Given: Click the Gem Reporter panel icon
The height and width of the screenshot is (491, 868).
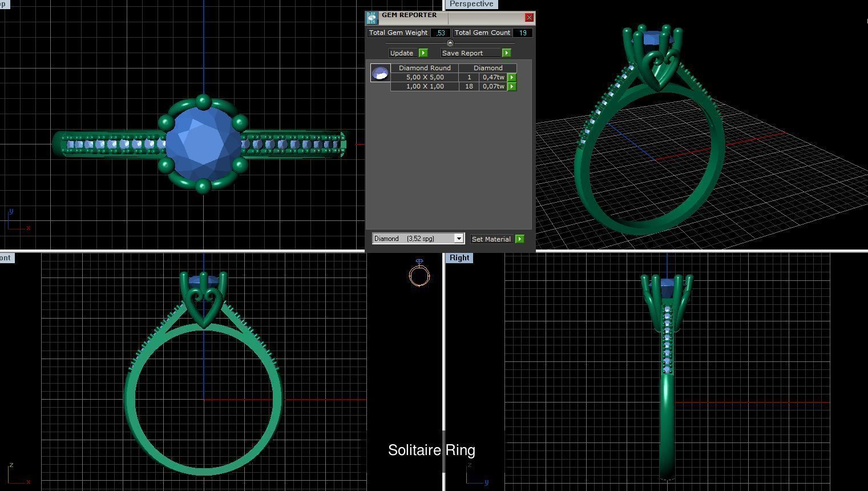Looking at the screenshot, I should [372, 18].
